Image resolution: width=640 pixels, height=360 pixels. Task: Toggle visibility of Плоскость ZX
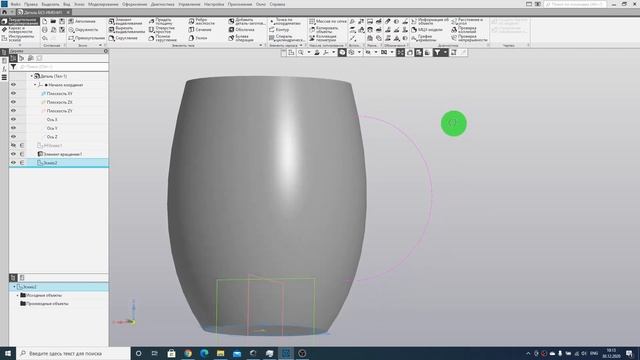tap(13, 102)
